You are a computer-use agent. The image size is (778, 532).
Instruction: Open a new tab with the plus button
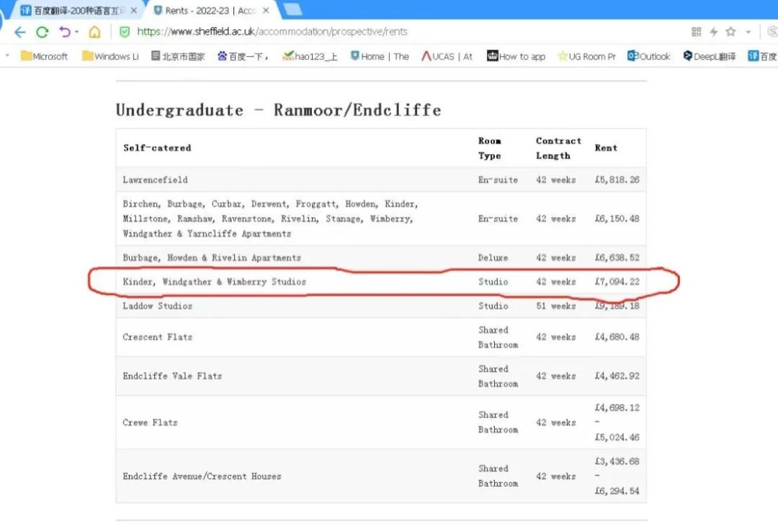293,9
